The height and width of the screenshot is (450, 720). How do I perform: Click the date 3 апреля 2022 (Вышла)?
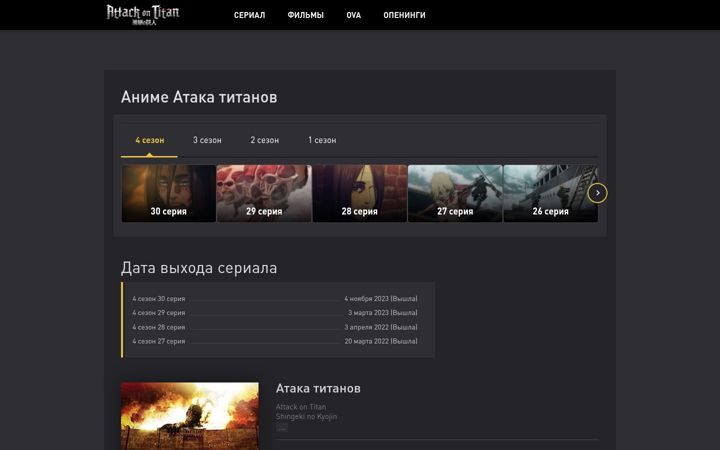click(381, 327)
